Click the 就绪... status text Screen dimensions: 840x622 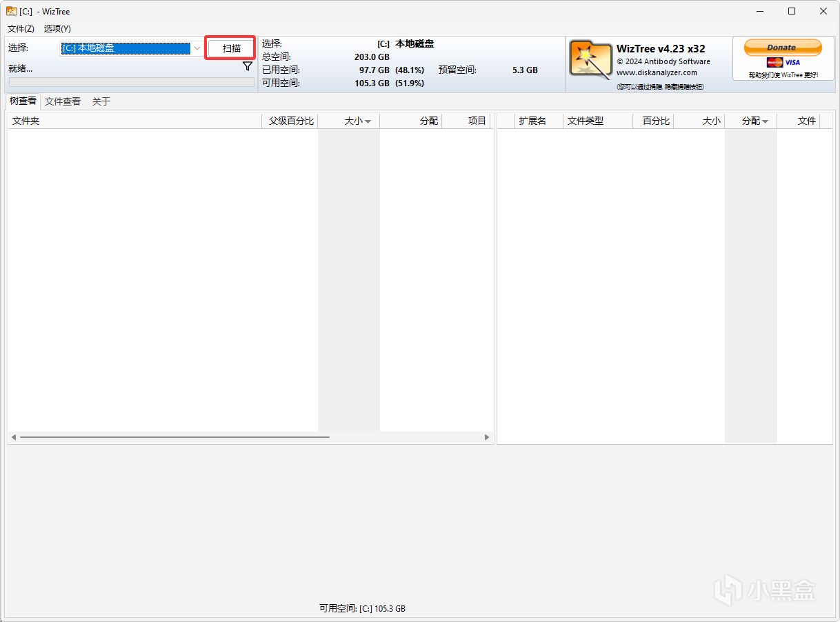pyautogui.click(x=21, y=68)
